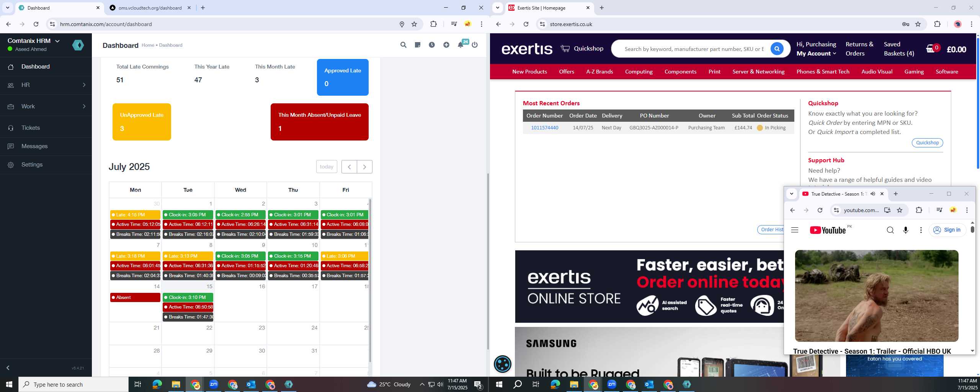980x392 pixels.
Task: Switch to oms.vcloudtech.org dashboard tab
Action: coord(150,8)
